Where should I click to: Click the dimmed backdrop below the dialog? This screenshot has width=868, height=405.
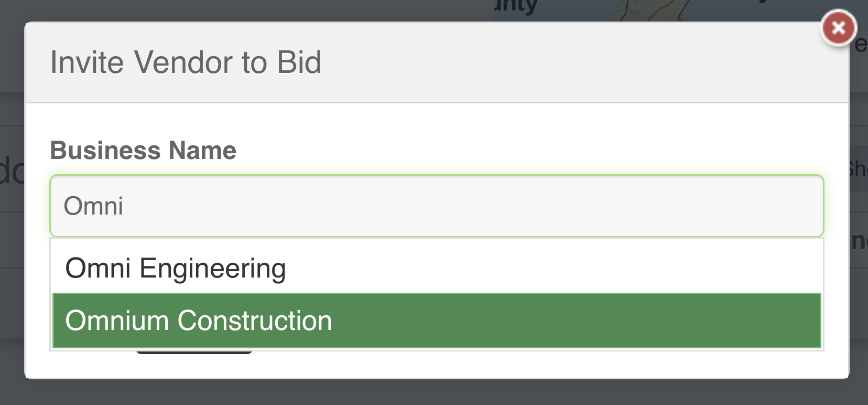[434, 392]
